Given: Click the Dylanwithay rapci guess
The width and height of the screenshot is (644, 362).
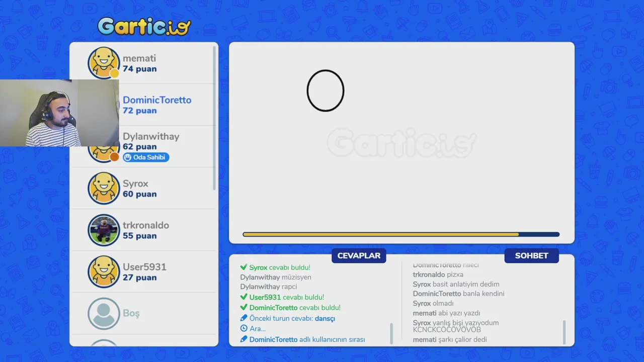Looking at the screenshot, I should [269, 287].
